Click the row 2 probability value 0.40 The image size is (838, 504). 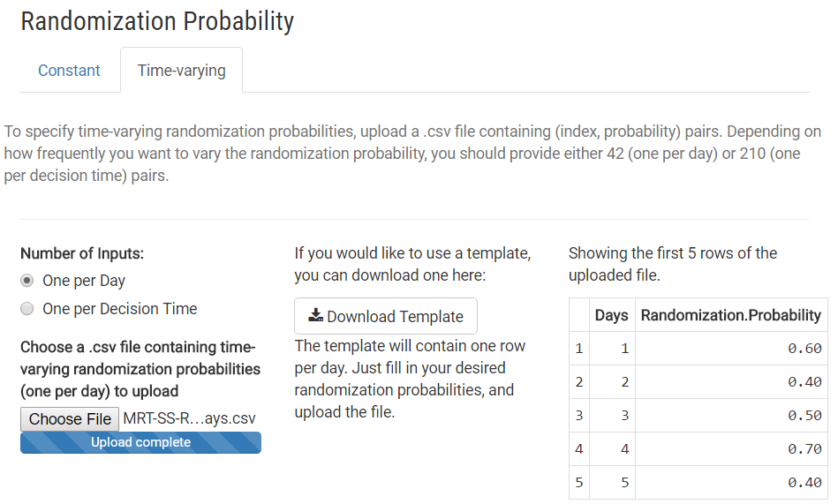[804, 382]
